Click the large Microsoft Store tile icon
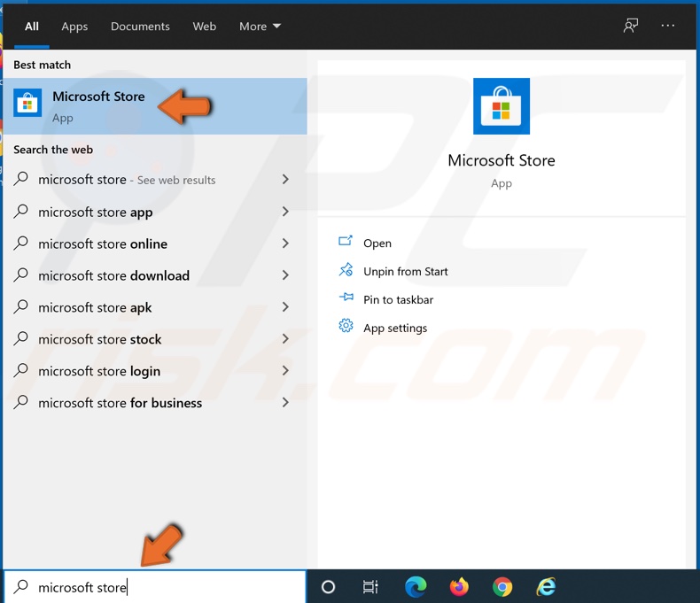The width and height of the screenshot is (700, 603). (x=502, y=106)
